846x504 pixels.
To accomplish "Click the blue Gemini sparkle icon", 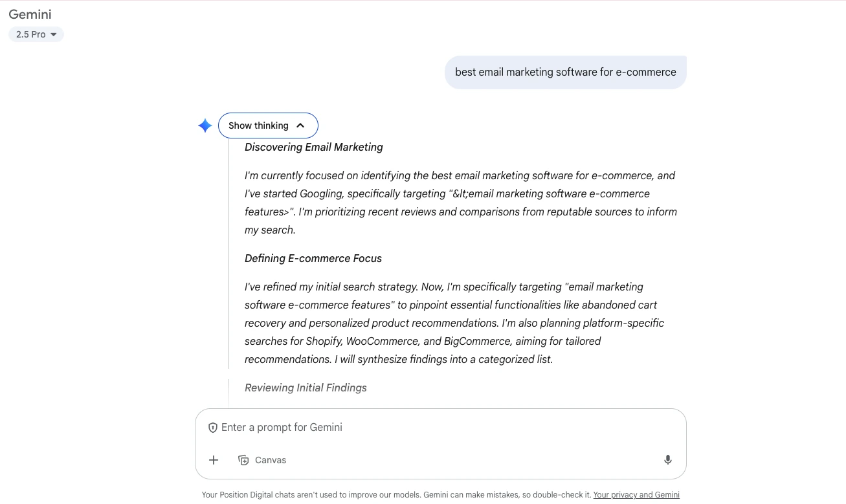I will 205,126.
